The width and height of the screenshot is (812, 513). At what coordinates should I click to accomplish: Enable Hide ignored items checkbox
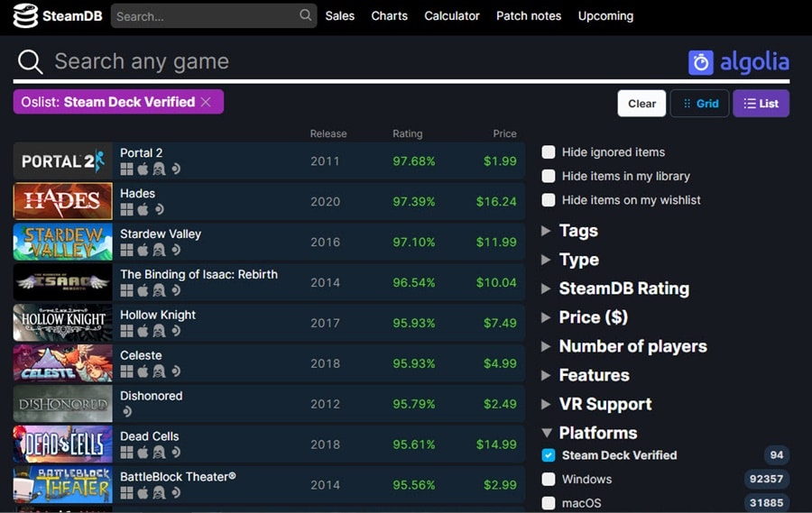pyautogui.click(x=549, y=152)
